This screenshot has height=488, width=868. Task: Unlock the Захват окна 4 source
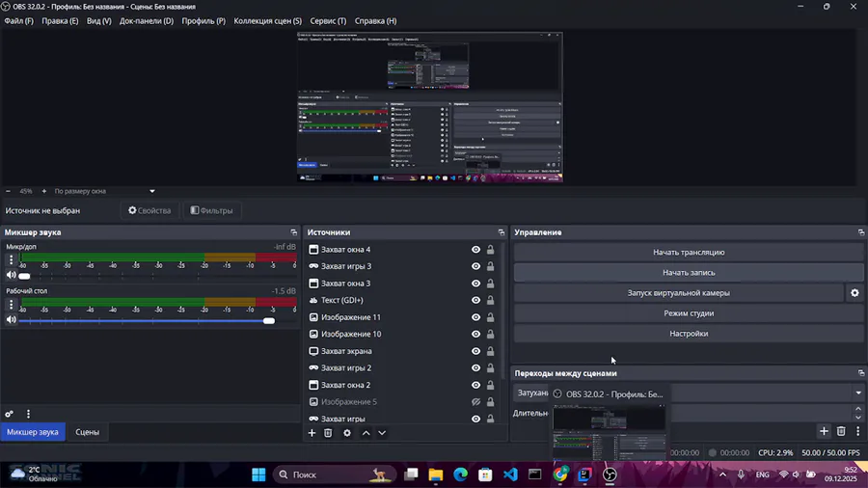click(491, 250)
